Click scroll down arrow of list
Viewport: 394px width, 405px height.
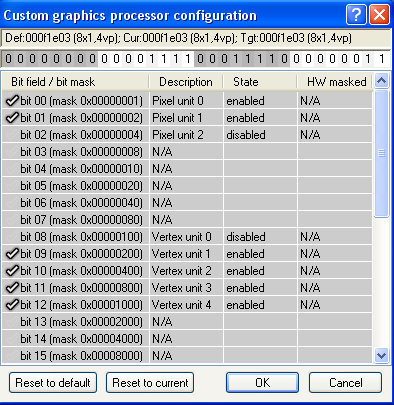[x=381, y=355]
